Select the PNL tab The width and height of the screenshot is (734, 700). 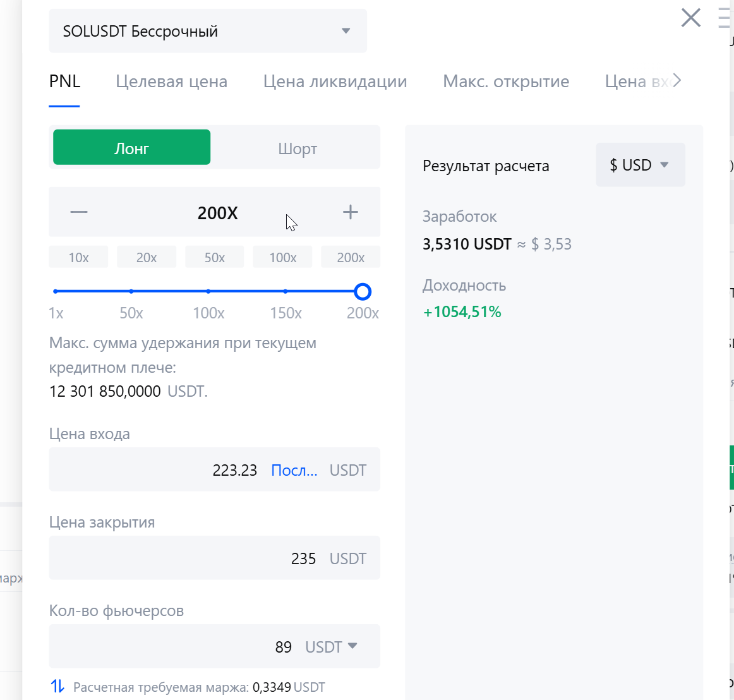click(x=64, y=81)
